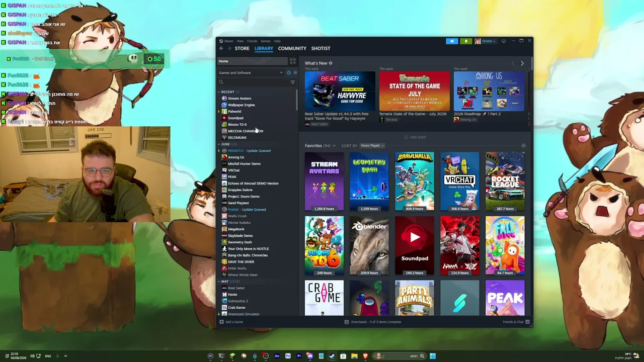Open the Help menu

pos(277,41)
